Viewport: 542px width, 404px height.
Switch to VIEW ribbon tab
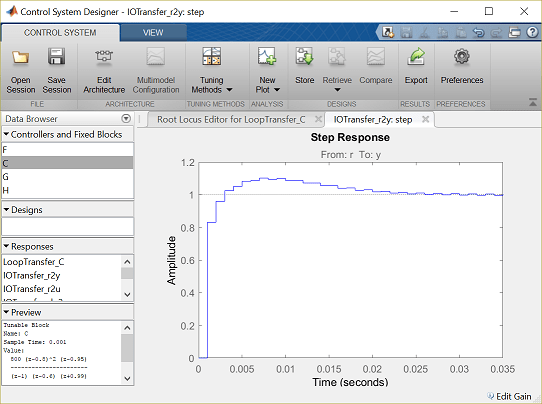[153, 32]
